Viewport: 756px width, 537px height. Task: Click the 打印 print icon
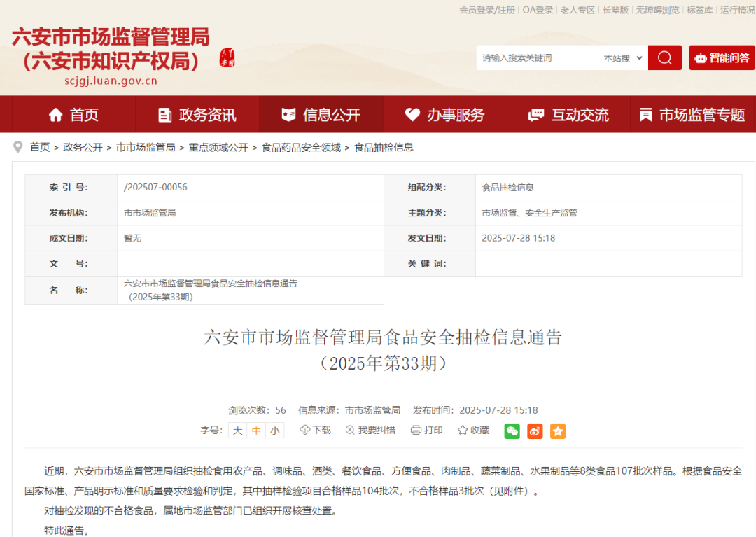(416, 430)
